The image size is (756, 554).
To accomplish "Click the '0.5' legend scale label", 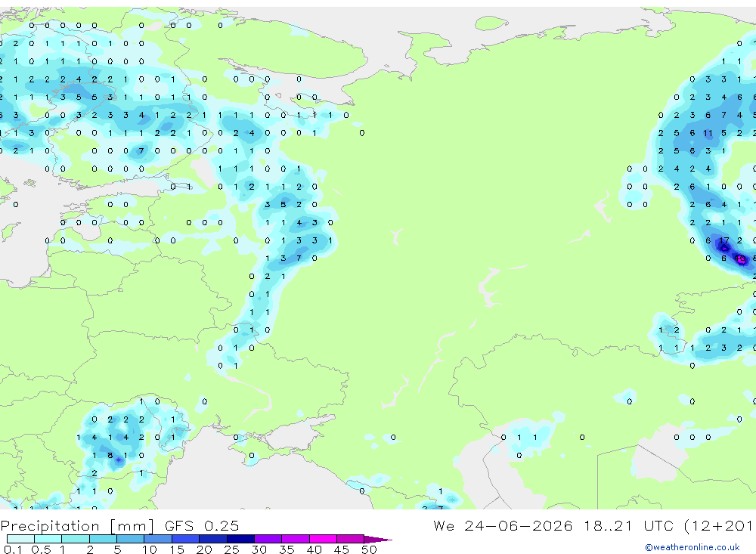I will pos(41,549).
